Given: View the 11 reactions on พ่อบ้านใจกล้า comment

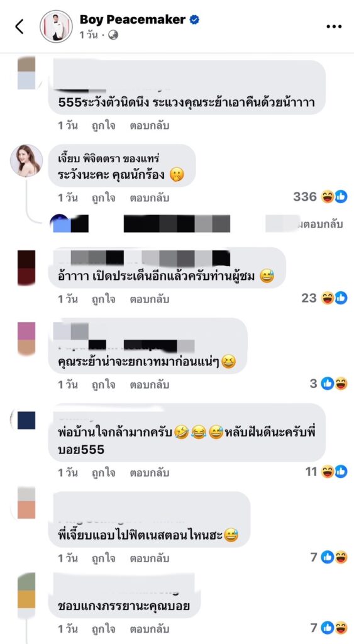Looking at the screenshot, I should tap(326, 472).
